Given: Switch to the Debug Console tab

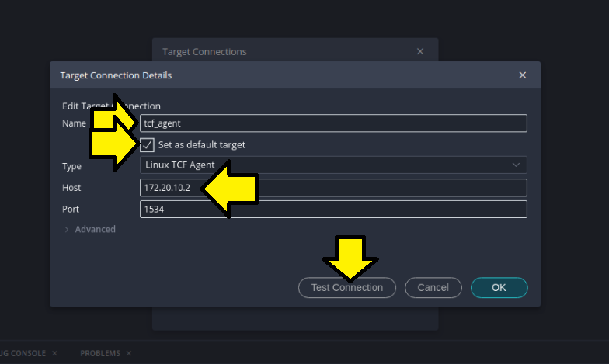Looking at the screenshot, I should click(x=22, y=353).
